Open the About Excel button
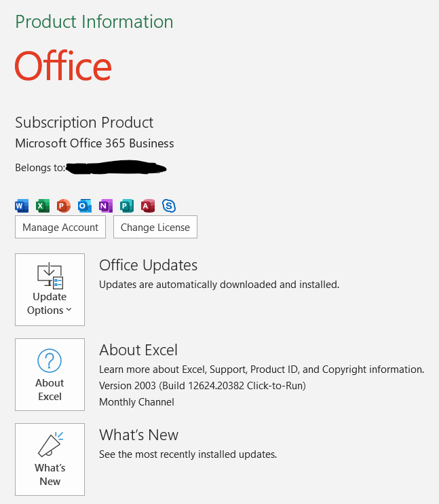 [50, 374]
